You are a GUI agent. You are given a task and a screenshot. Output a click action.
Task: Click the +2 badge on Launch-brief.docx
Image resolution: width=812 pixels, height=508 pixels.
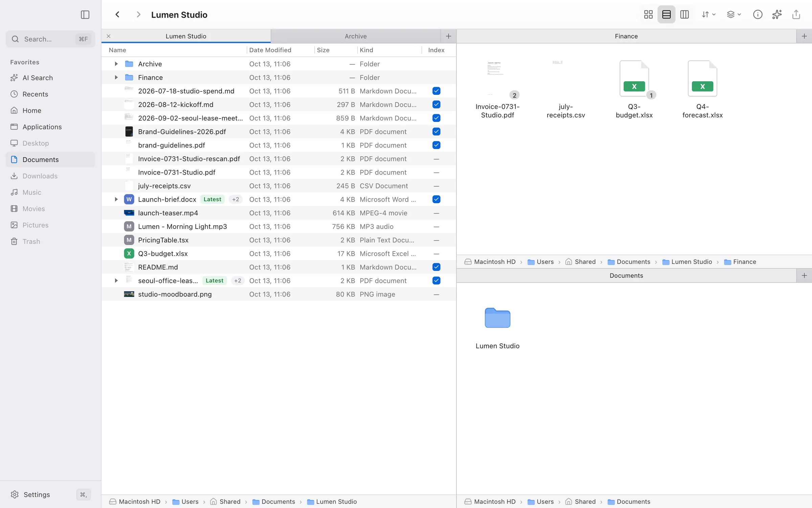(x=236, y=199)
